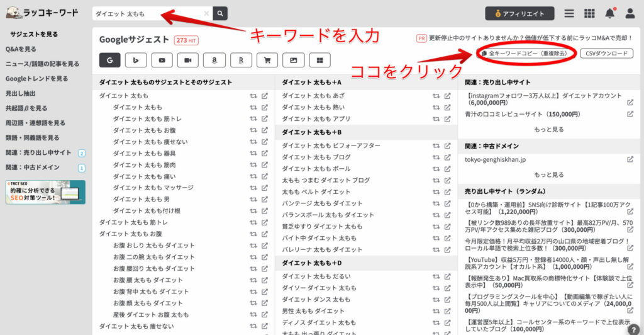Image resolution: width=644 pixels, height=335 pixels.
Task: Open Googleトレンドを見る in the sidebar
Action: [x=36, y=79]
